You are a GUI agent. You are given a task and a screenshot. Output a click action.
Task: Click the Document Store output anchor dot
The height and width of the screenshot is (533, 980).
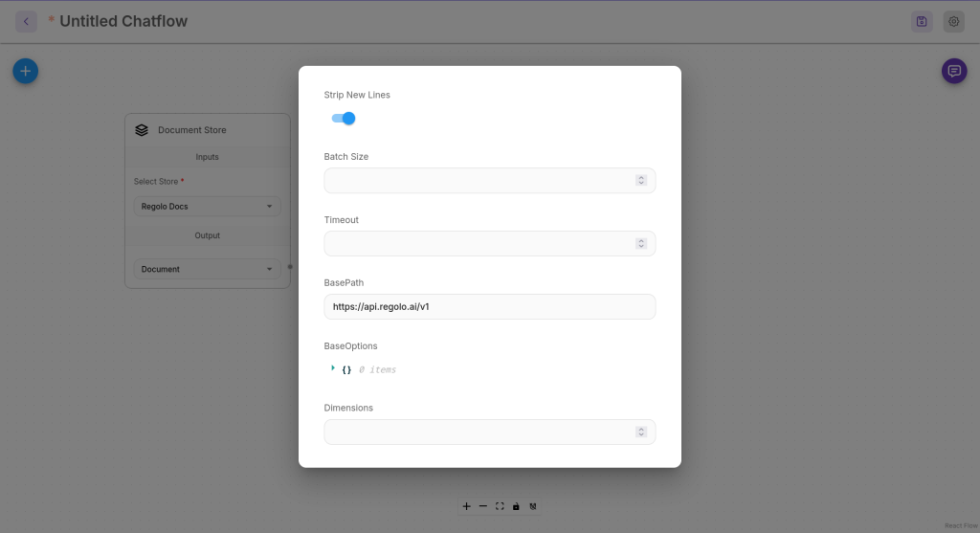tap(290, 267)
